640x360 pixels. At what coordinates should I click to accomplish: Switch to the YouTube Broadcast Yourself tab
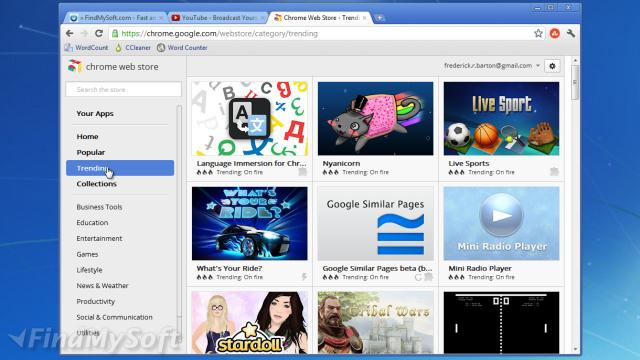[218, 18]
